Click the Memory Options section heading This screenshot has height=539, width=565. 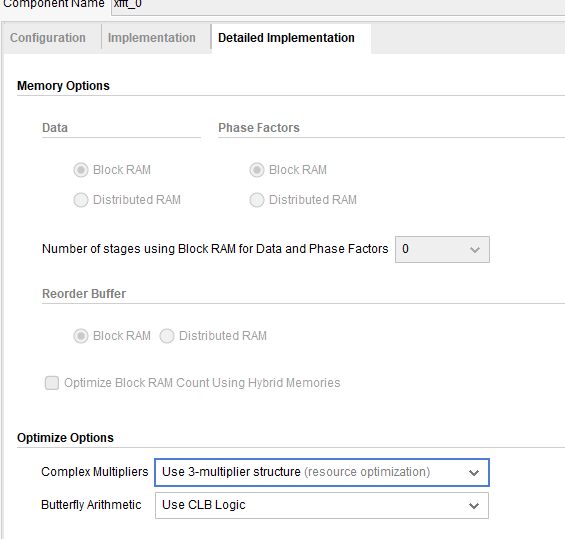click(63, 86)
